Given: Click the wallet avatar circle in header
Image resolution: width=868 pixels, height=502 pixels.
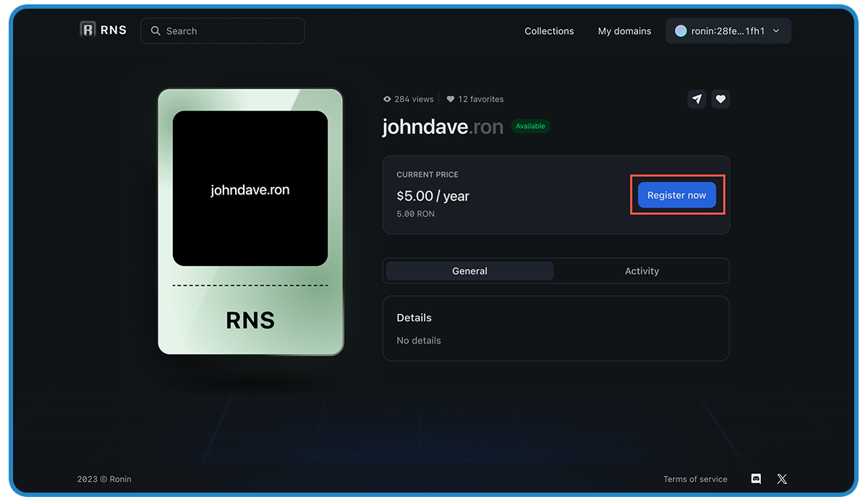Looking at the screenshot, I should click(681, 31).
